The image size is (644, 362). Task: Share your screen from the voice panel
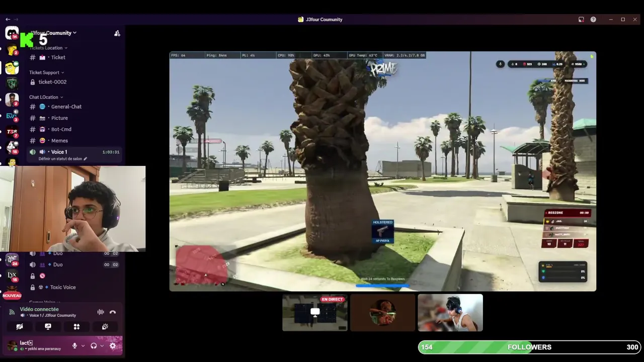[x=48, y=326]
